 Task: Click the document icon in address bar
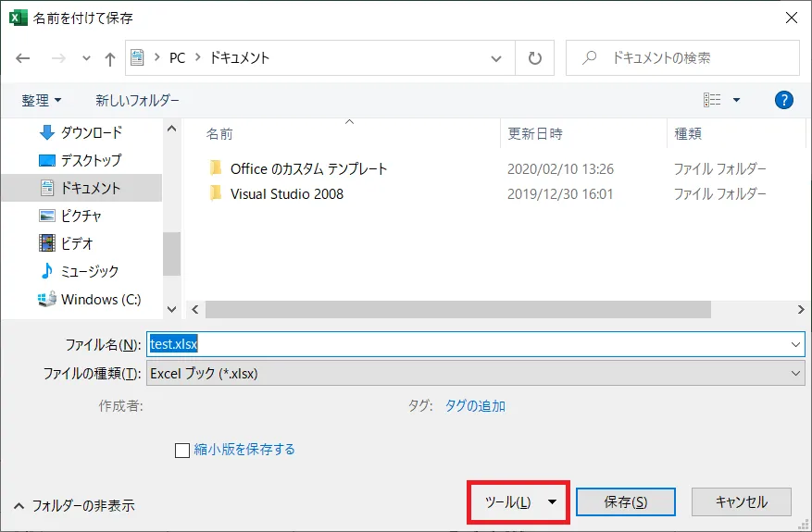pos(137,57)
